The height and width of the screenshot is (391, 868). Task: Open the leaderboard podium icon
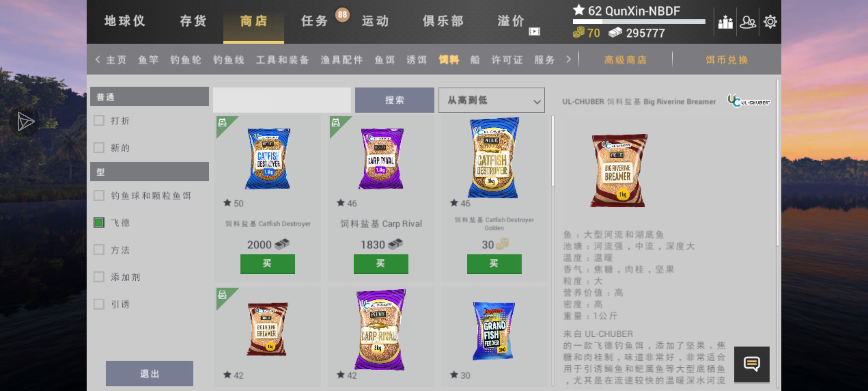click(725, 22)
